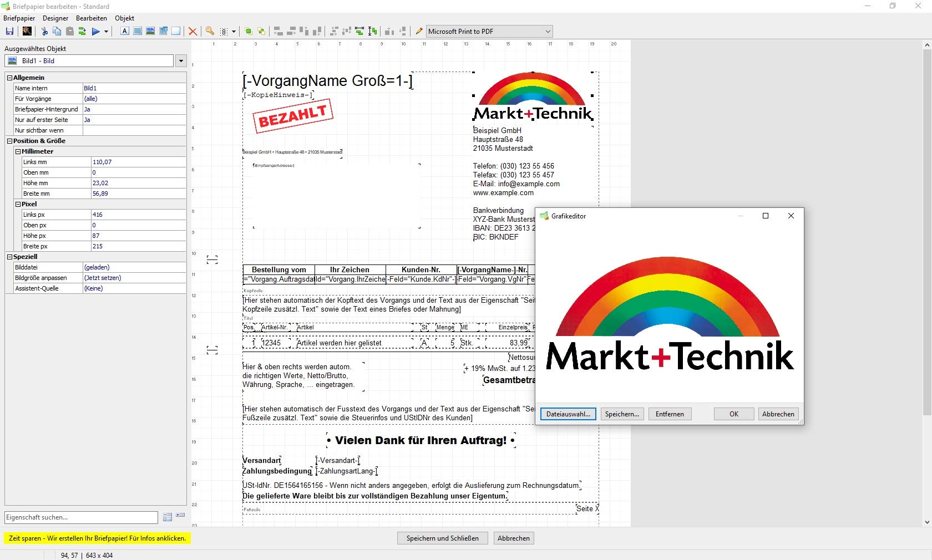932x560 pixels.
Task: Click the wizard wand toolbar icon
Action: 27,32
